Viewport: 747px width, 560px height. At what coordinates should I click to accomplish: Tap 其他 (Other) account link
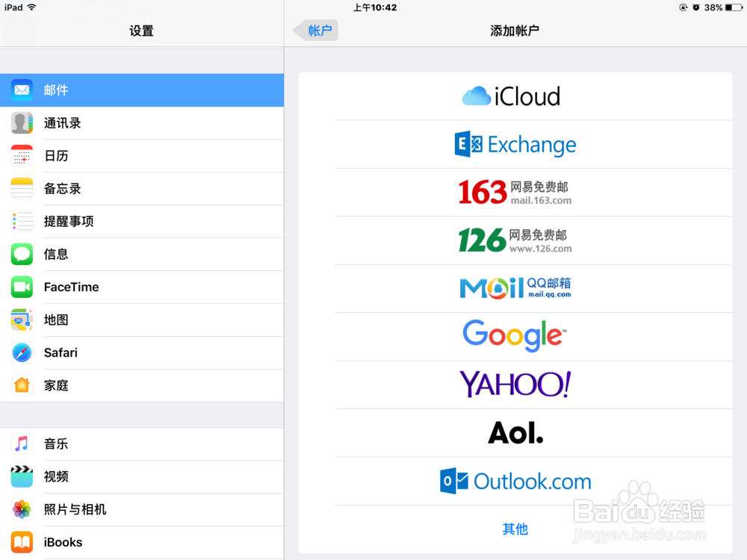515,529
